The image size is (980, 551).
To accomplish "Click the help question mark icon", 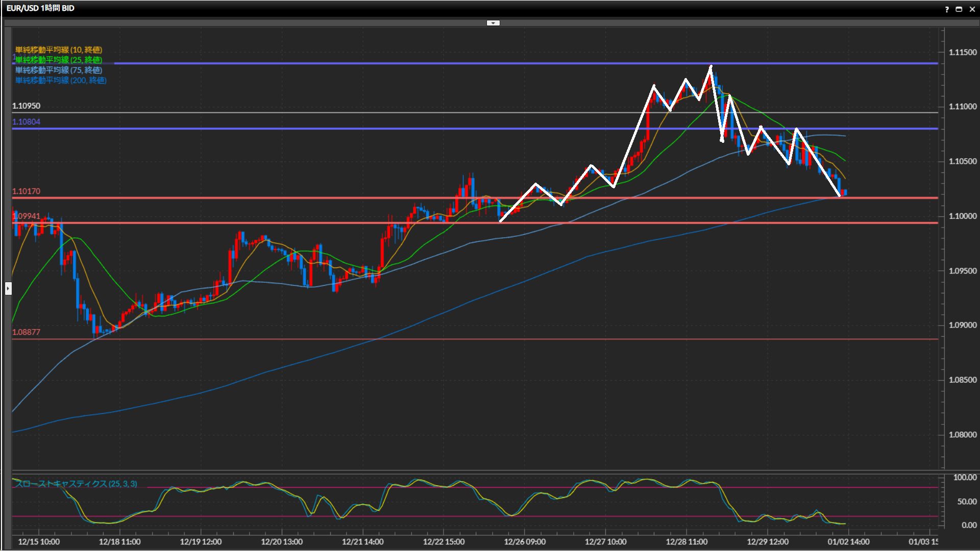I will (x=947, y=9).
